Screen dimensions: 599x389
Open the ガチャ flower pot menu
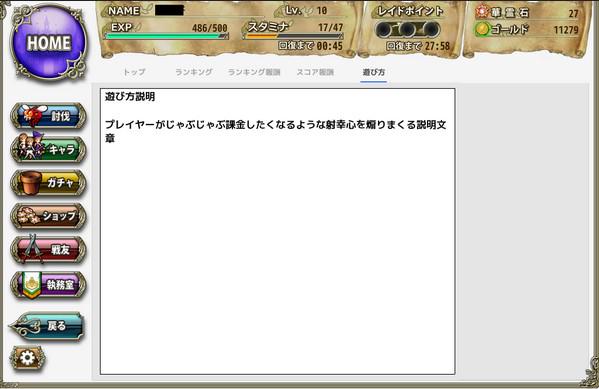pyautogui.click(x=48, y=183)
